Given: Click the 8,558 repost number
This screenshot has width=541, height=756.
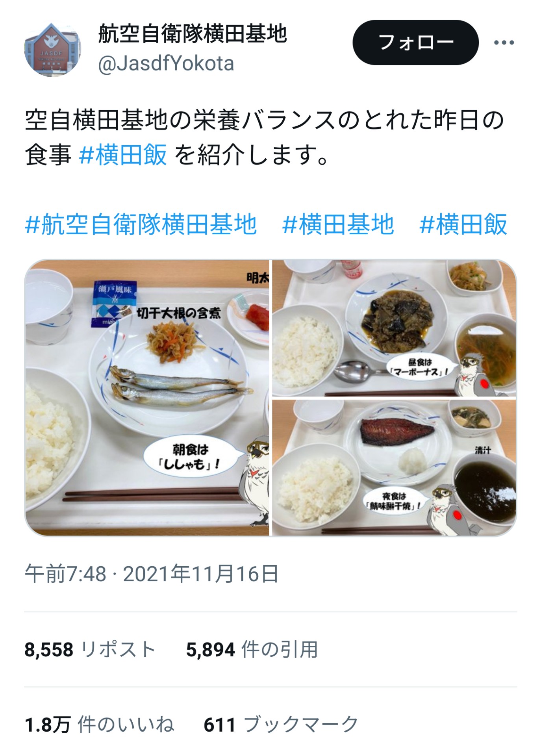Looking at the screenshot, I should [49, 649].
